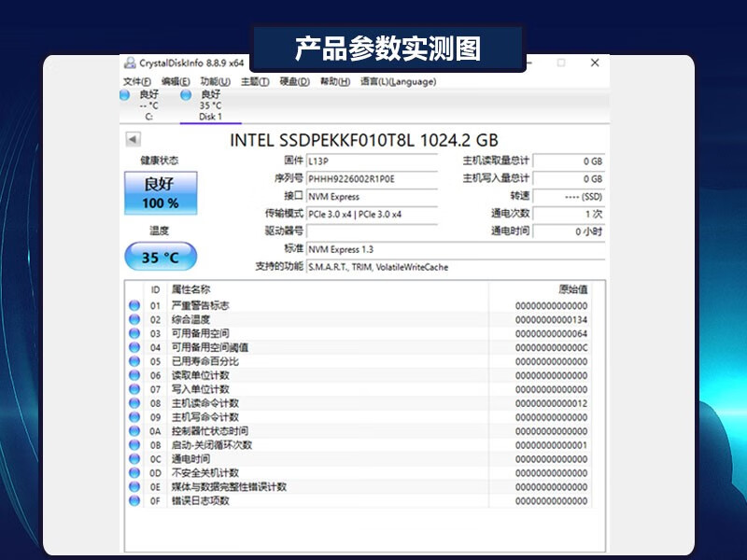
Task: Click raw value 00000000000012
Action: (551, 403)
